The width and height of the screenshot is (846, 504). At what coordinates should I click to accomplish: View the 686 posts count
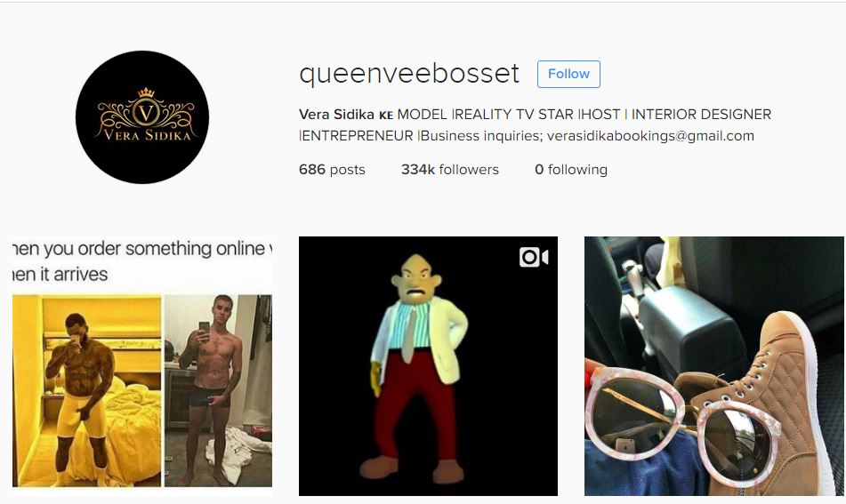[x=332, y=169]
